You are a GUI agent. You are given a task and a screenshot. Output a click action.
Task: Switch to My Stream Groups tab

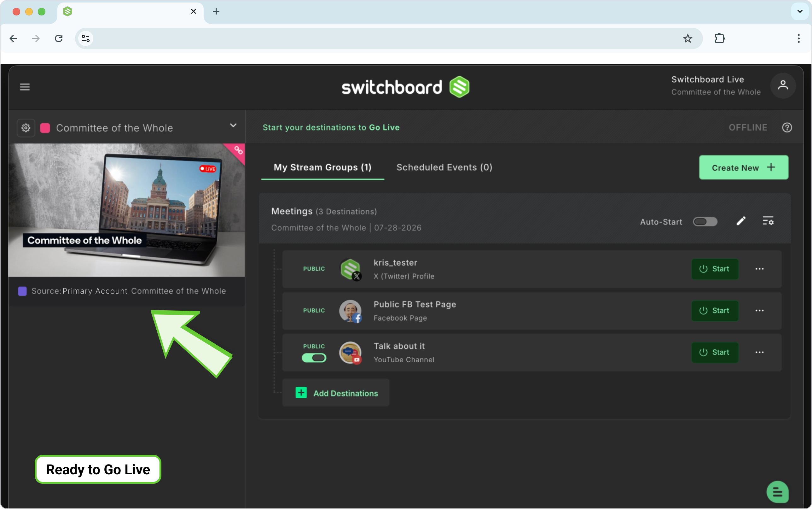[322, 167]
